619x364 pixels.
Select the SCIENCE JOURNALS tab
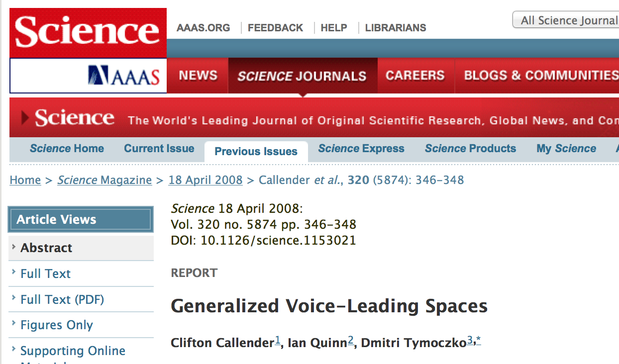tap(302, 76)
